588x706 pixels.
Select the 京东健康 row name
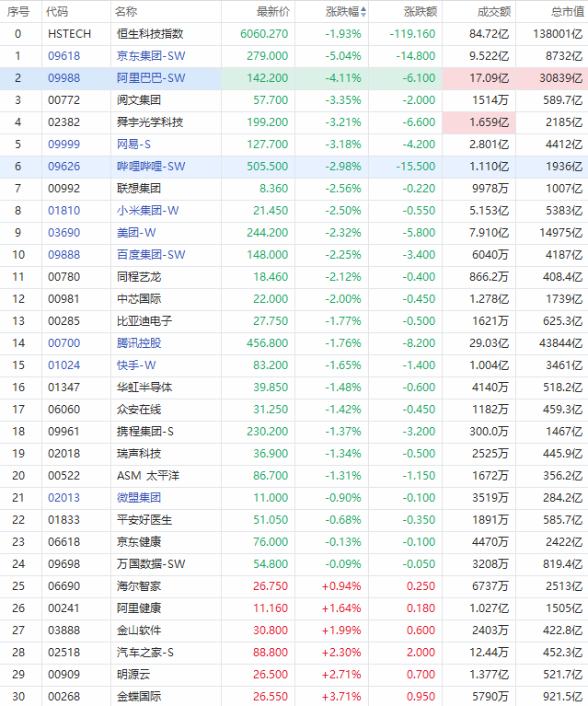pos(139,541)
